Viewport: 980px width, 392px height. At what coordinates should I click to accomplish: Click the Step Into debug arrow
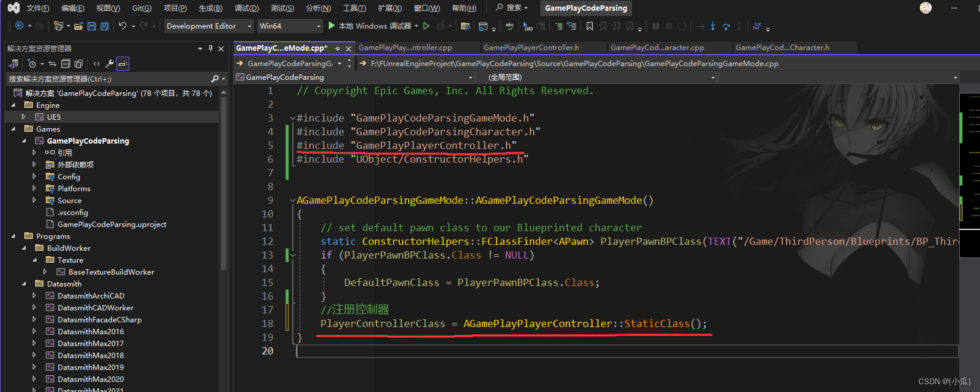coord(713,26)
